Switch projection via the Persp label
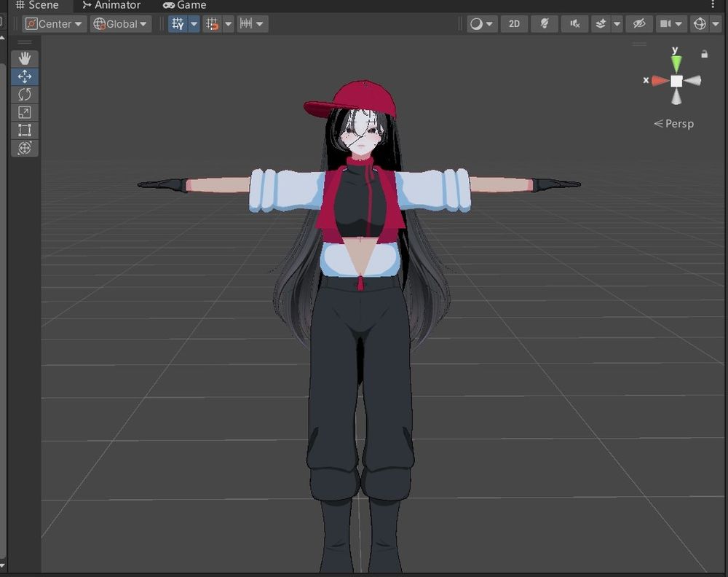Image resolution: width=728 pixels, height=577 pixels. point(674,124)
